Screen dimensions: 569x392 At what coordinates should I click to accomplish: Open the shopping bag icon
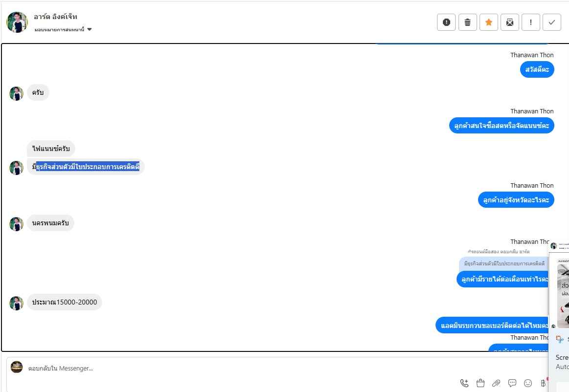(481, 383)
